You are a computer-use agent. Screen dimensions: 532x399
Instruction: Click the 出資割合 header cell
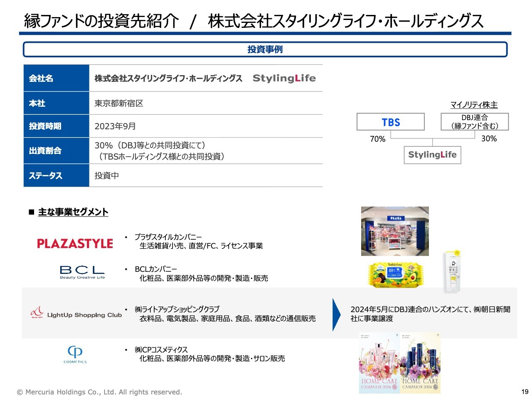[57, 150]
